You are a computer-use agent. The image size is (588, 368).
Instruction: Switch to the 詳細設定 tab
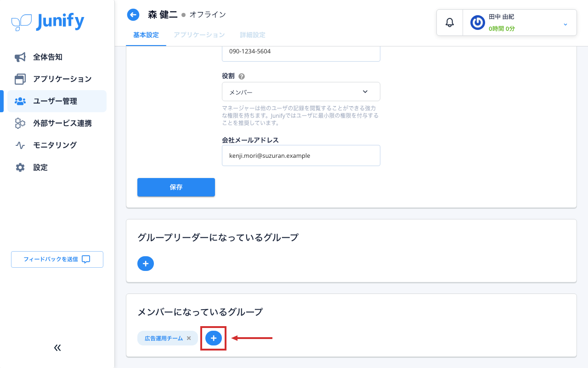click(253, 35)
